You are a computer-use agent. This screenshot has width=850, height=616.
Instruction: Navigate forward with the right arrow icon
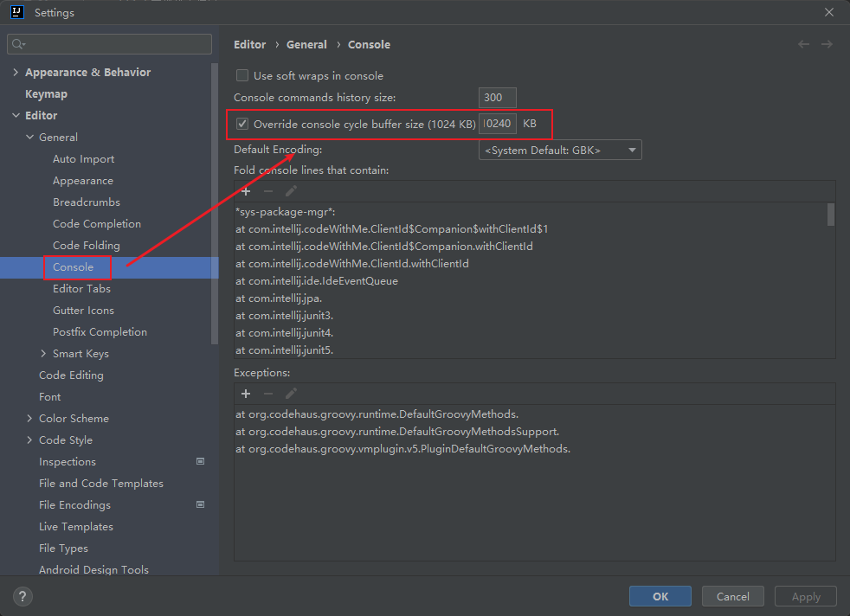(x=827, y=44)
